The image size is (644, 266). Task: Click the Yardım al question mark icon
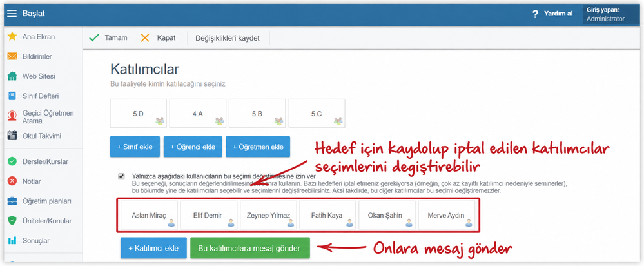tap(535, 14)
